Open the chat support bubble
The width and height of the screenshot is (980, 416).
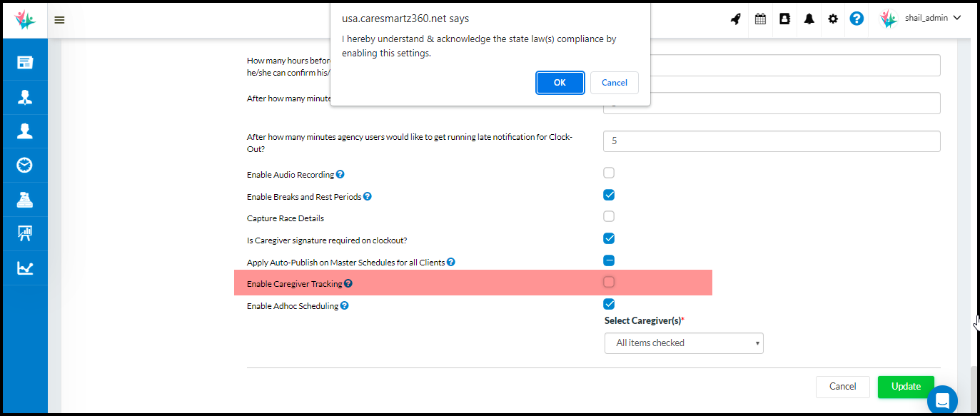(x=941, y=400)
